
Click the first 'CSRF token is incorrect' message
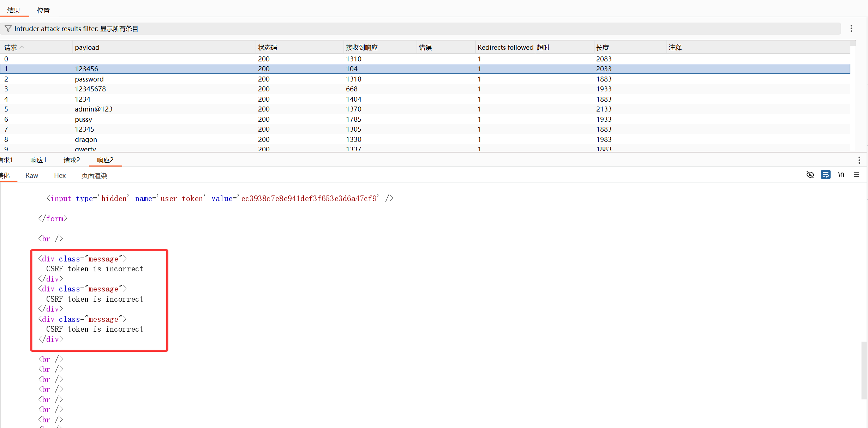click(95, 269)
